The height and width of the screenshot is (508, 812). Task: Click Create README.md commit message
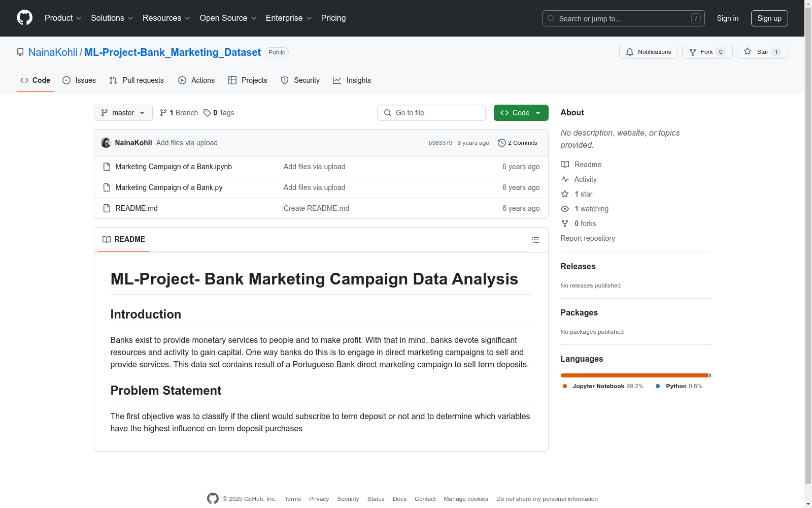(x=316, y=208)
